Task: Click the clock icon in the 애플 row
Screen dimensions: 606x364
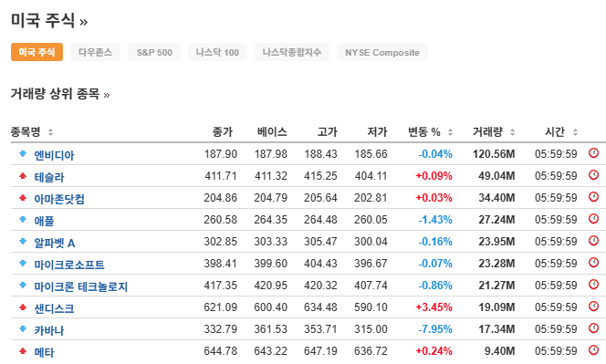Action: 593,219
